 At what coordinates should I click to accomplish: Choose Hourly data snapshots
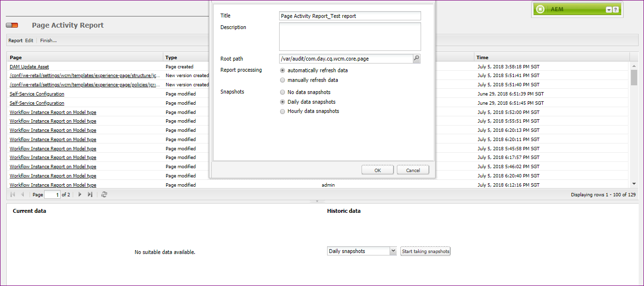[x=283, y=111]
